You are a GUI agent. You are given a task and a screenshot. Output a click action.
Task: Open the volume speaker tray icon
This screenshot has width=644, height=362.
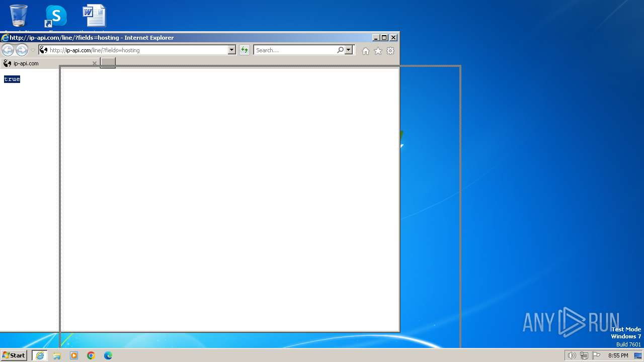(x=572, y=355)
